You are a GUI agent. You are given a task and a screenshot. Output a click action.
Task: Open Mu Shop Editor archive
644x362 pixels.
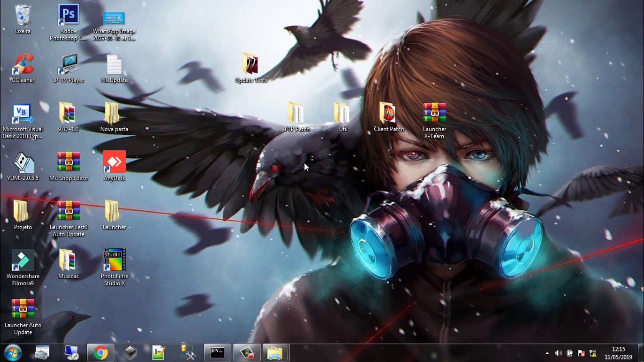(68, 166)
